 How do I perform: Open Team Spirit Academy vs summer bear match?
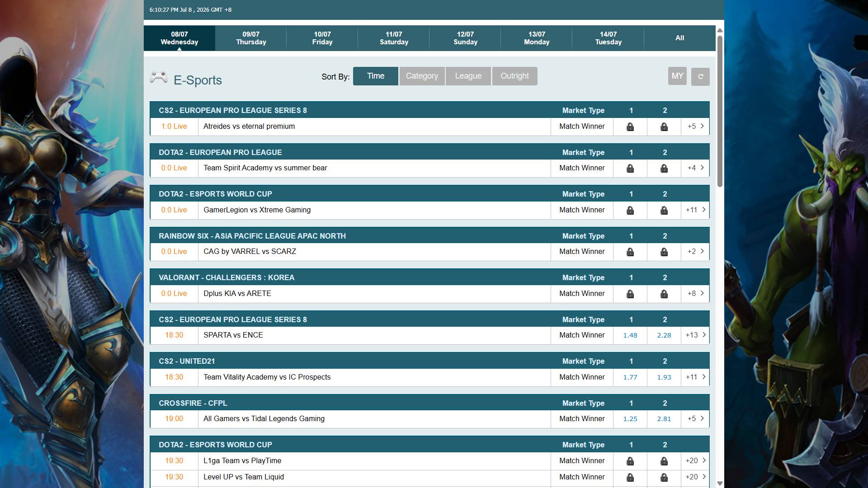[265, 168]
